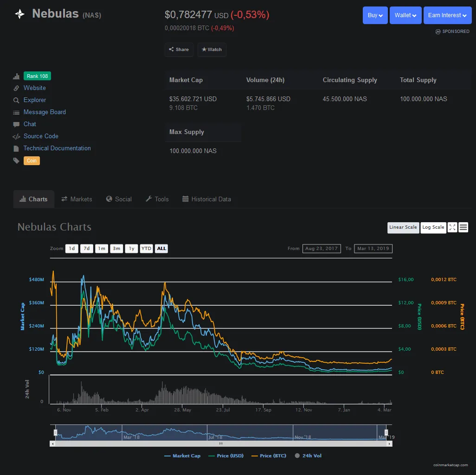476x475 pixels.
Task: Open the Earn Interest dropdown
Action: click(447, 15)
